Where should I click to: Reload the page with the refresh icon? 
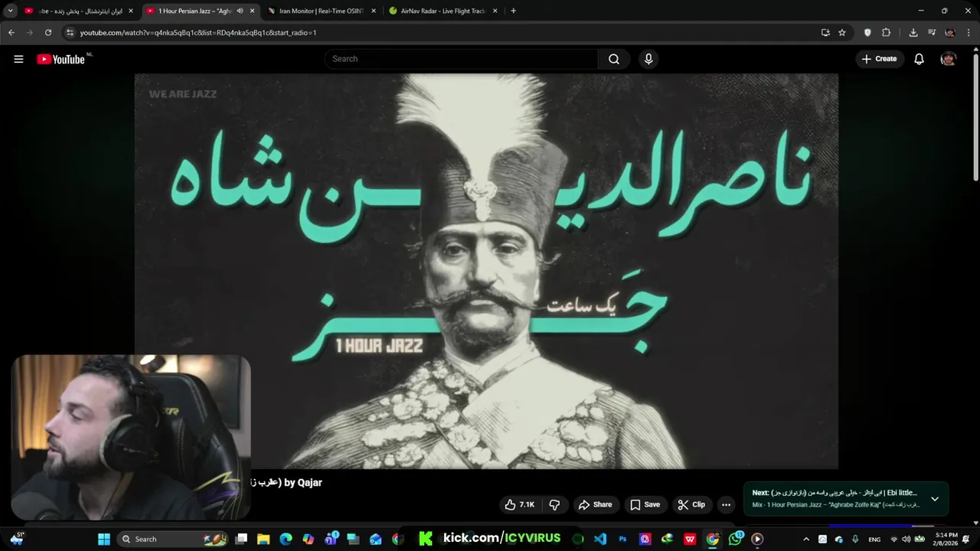click(47, 32)
